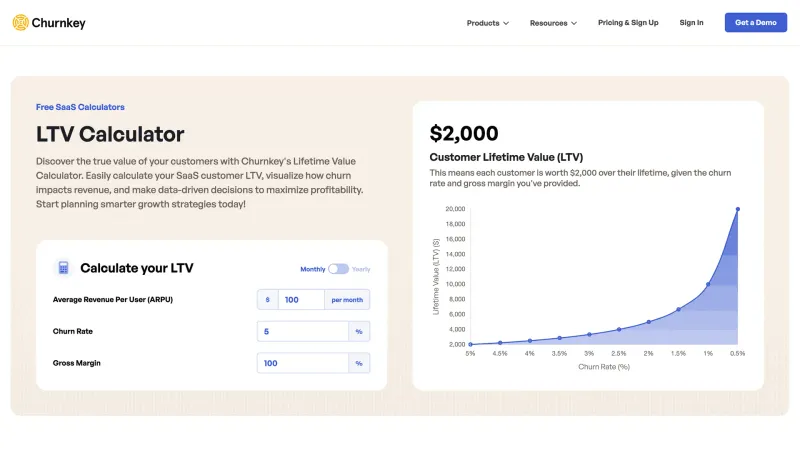Click the chart point at 4.5% churn
Viewport: 800px width, 450px height.
(500, 343)
